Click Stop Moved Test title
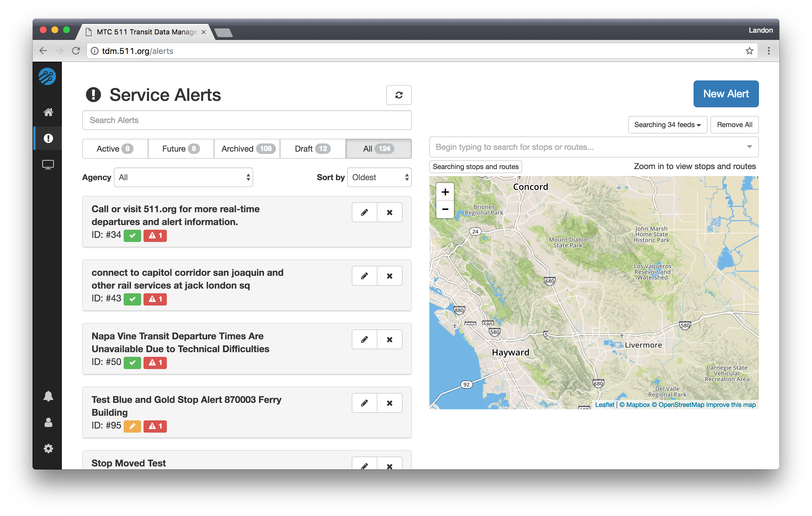This screenshot has width=812, height=516. coord(128,463)
